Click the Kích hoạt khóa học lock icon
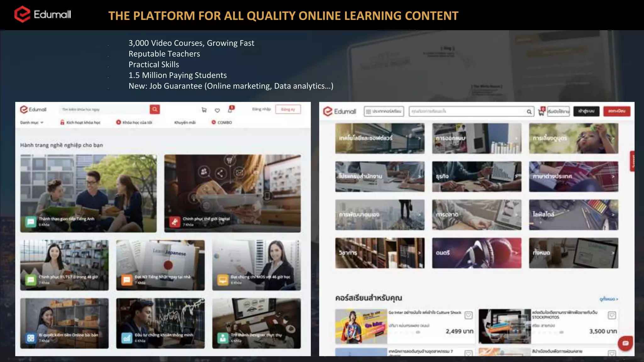 point(62,122)
